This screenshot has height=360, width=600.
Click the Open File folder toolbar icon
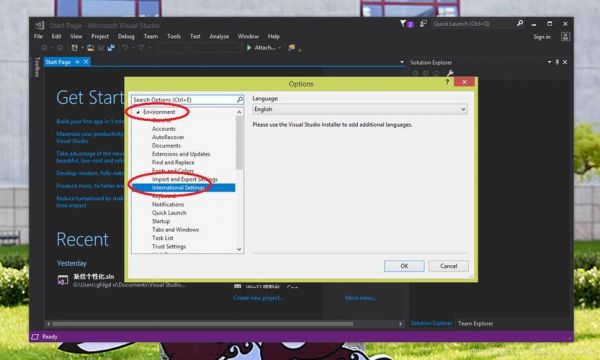[90, 48]
